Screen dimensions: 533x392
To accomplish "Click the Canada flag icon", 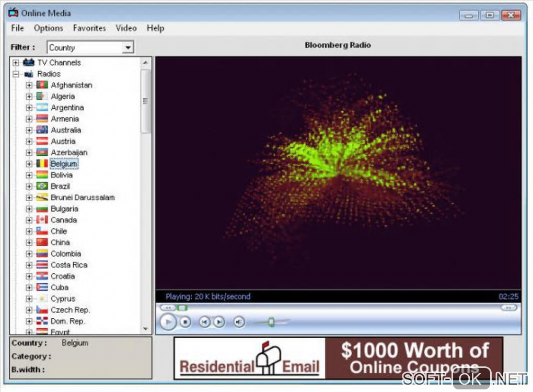I will tap(42, 220).
